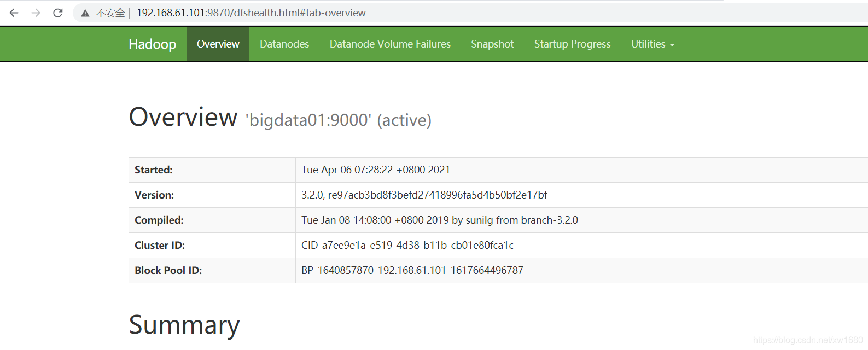Click the Cluster ID: label
The height and width of the screenshot is (350, 868).
point(160,245)
